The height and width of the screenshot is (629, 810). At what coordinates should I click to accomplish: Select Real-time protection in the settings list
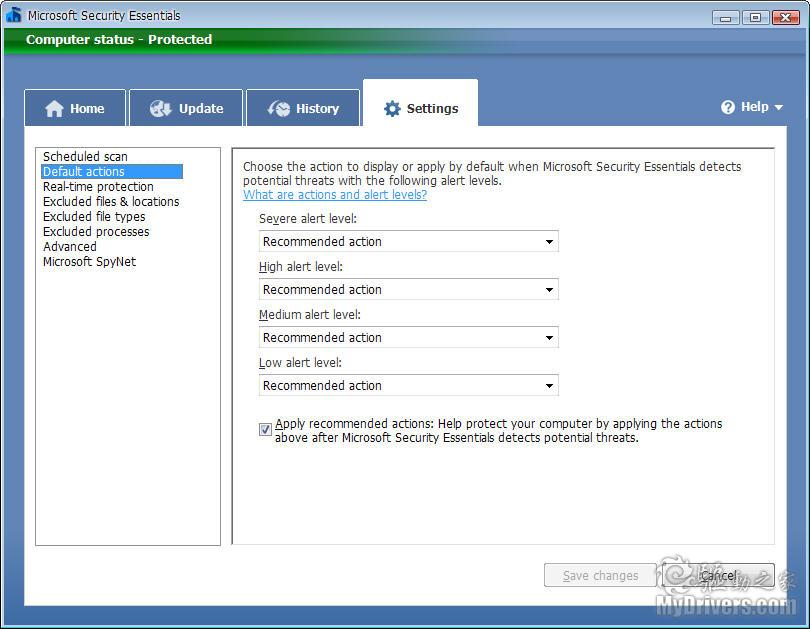(98, 187)
